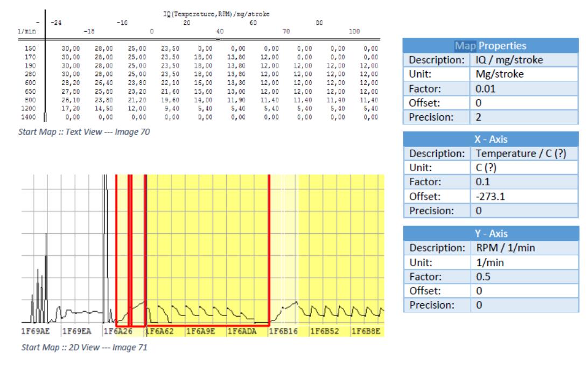The width and height of the screenshot is (588, 370).
Task: Select the -24 temperature column header
Action: [56, 23]
